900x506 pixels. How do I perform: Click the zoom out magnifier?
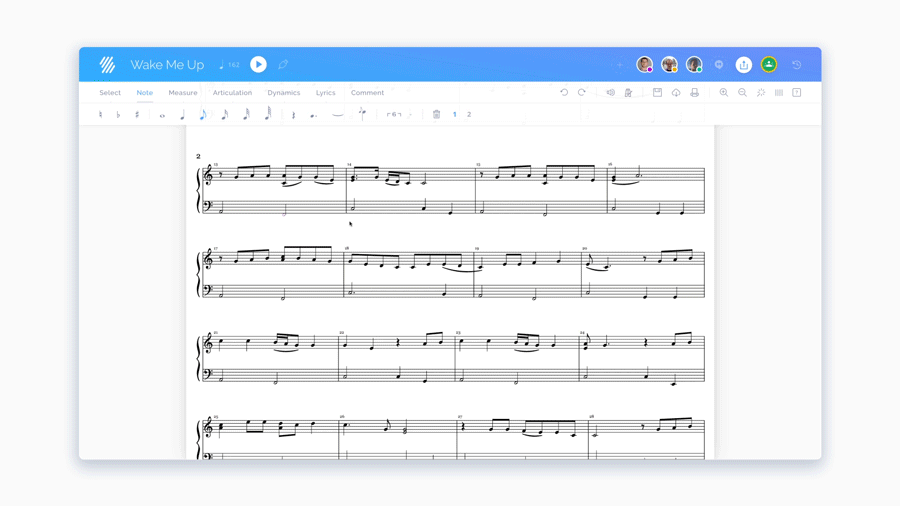(742, 92)
